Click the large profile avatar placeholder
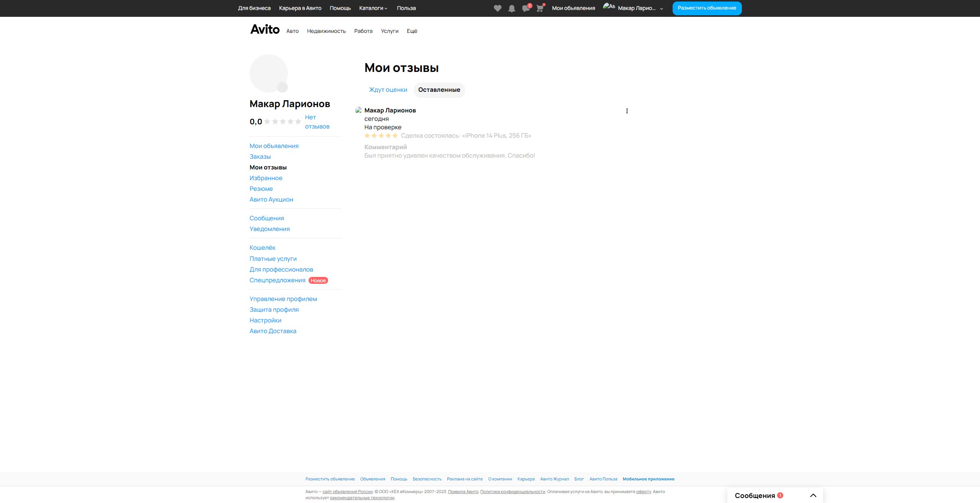 (269, 73)
